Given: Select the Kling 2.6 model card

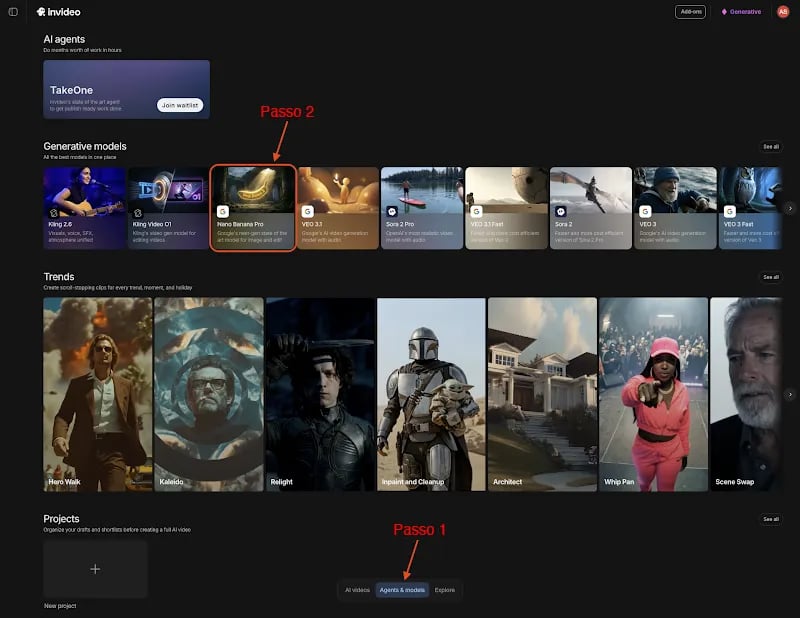Looking at the screenshot, I should click(84, 208).
